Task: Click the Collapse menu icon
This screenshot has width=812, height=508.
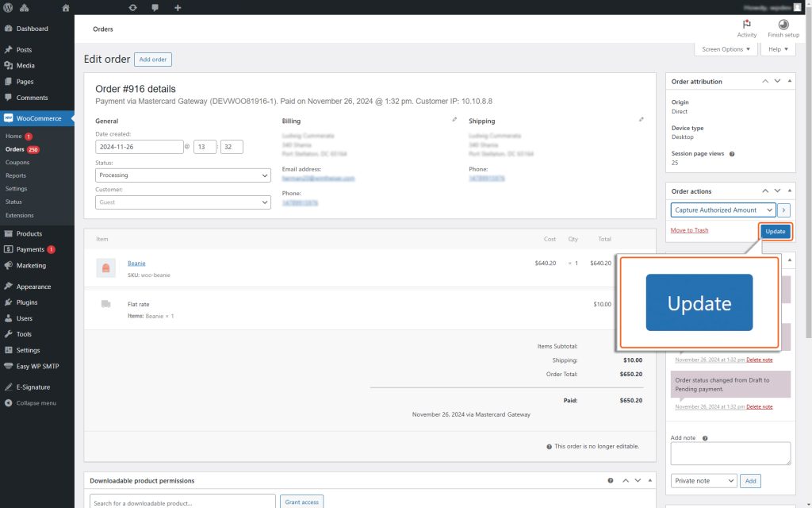Action: (8, 402)
